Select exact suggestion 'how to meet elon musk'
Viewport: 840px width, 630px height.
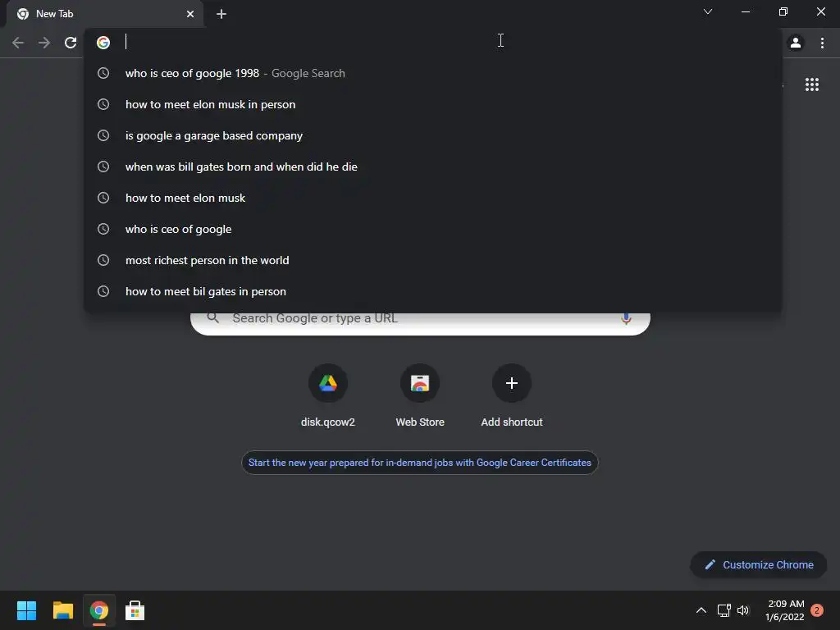tap(433, 198)
